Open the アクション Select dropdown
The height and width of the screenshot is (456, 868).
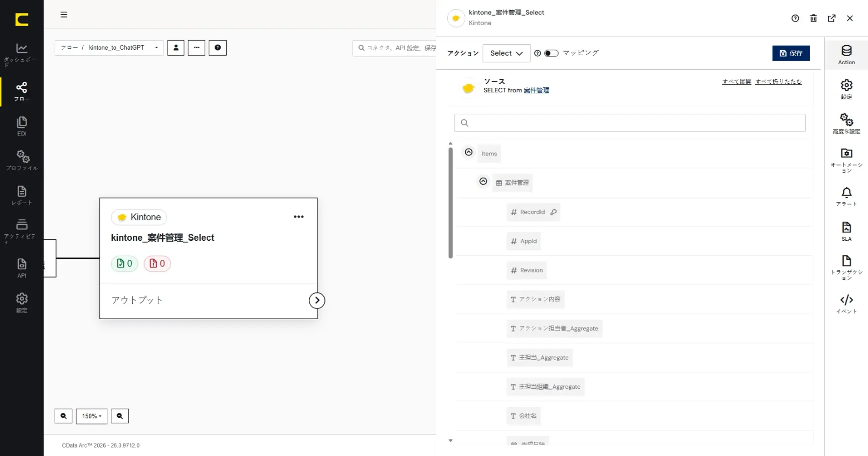(506, 53)
